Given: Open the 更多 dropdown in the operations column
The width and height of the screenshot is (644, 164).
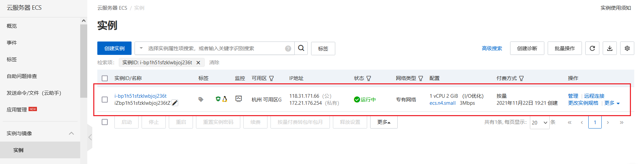Looking at the screenshot, I should point(612,103).
